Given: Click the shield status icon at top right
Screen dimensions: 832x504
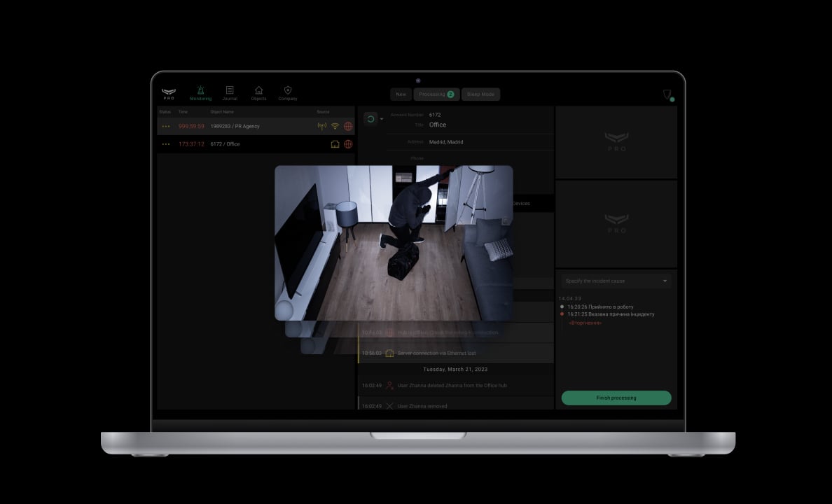Looking at the screenshot, I should pyautogui.click(x=667, y=94).
